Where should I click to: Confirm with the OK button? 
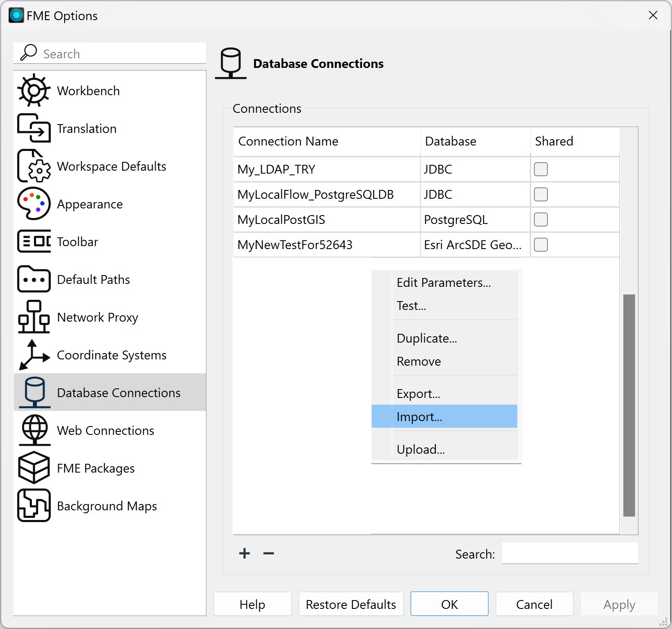449,604
